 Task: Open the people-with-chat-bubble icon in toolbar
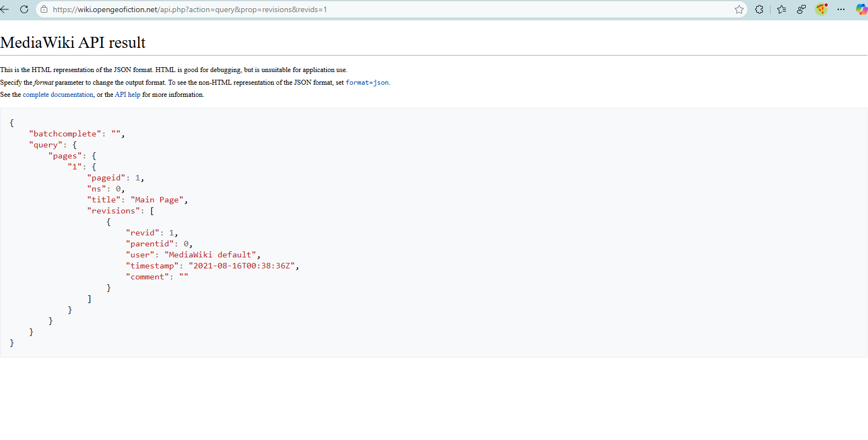tap(801, 9)
